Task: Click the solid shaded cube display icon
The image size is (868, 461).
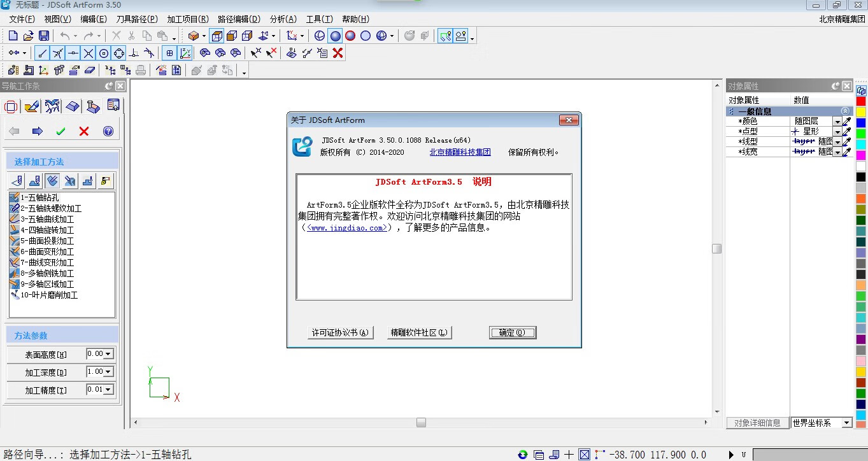Action: point(232,36)
